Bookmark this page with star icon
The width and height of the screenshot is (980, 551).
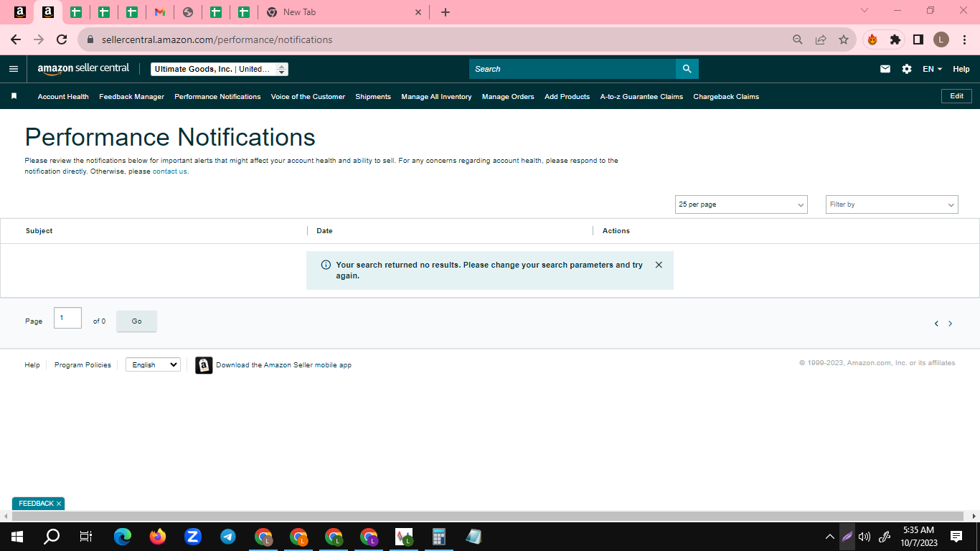tap(844, 39)
